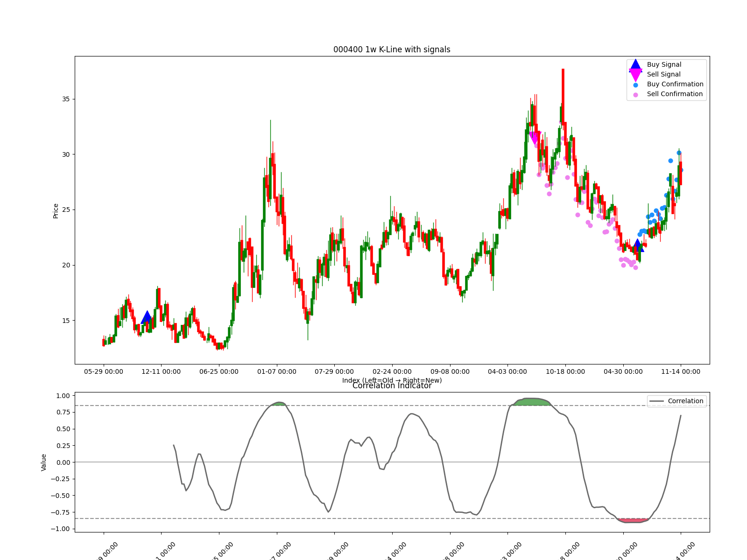Select the Buy Signal legend marker
The width and height of the screenshot is (747, 560).
point(634,64)
